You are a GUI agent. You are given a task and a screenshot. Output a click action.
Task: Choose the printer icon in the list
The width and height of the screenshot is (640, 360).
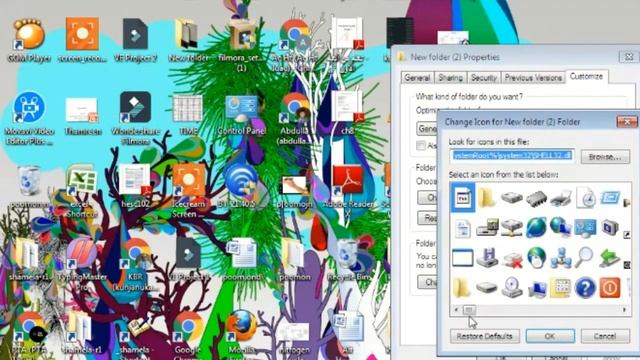[x=560, y=198]
